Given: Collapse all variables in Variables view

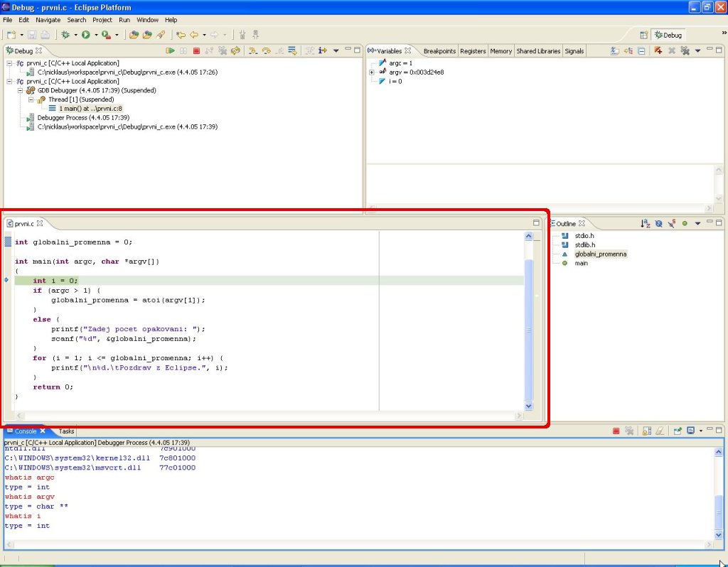Looking at the screenshot, I should tap(642, 50).
